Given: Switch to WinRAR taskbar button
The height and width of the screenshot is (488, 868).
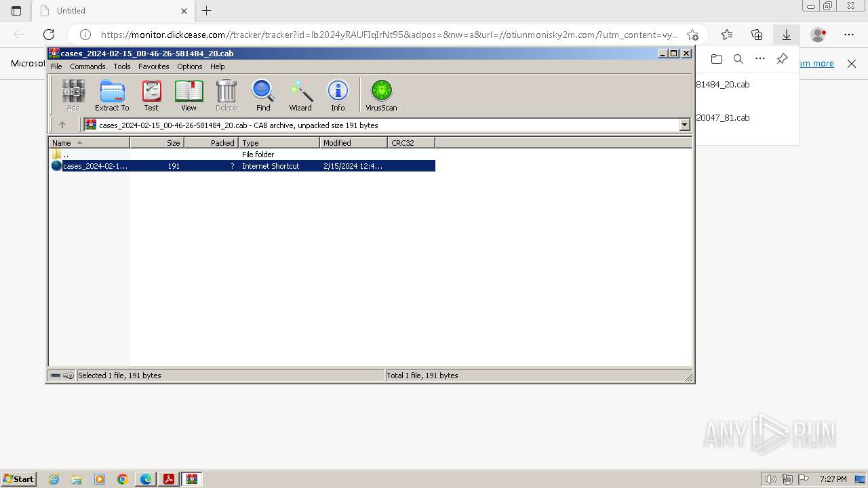Looking at the screenshot, I should point(191,479).
